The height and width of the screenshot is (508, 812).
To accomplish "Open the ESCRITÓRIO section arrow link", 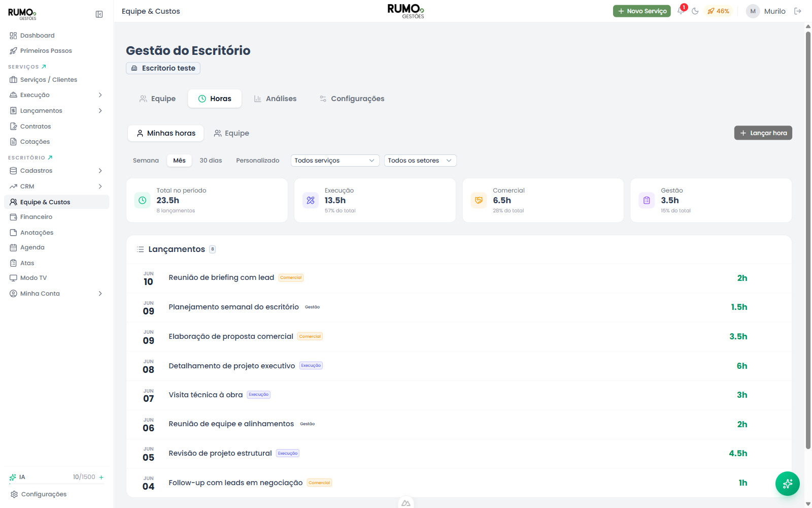I will [x=50, y=157].
